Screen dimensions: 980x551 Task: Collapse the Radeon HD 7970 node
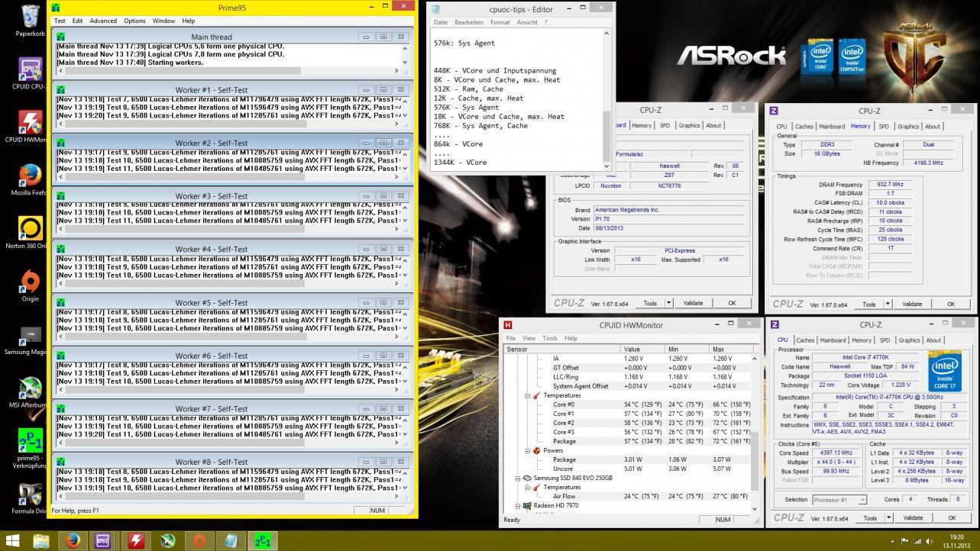pos(518,505)
